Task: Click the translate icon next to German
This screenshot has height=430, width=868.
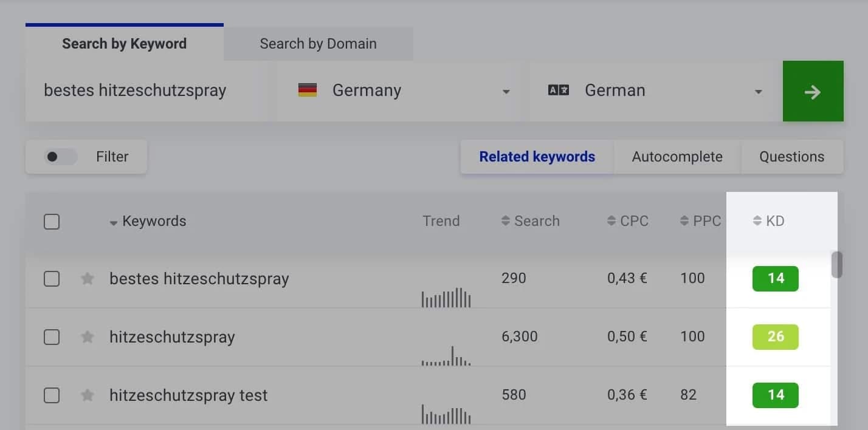Action: [x=558, y=89]
